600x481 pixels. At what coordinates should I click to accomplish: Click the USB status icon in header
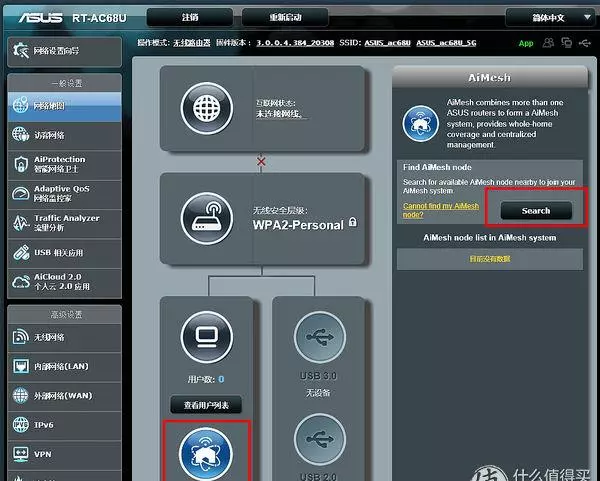(x=585, y=43)
